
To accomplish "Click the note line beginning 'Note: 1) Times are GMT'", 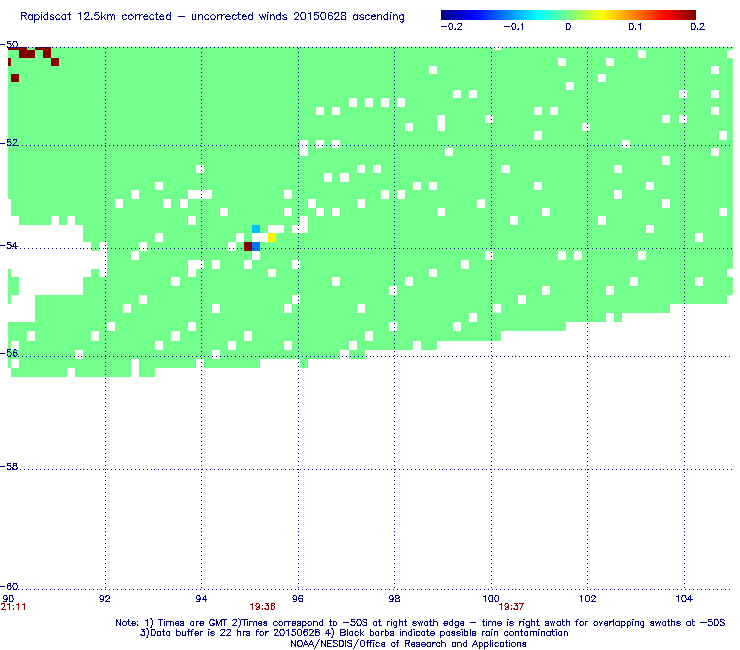I will (x=420, y=623).
